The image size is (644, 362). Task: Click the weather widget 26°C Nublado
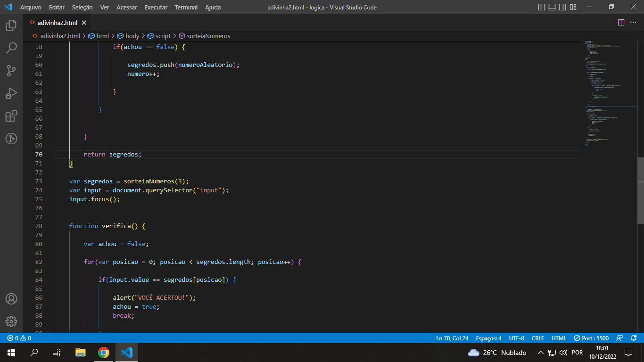[x=497, y=353]
